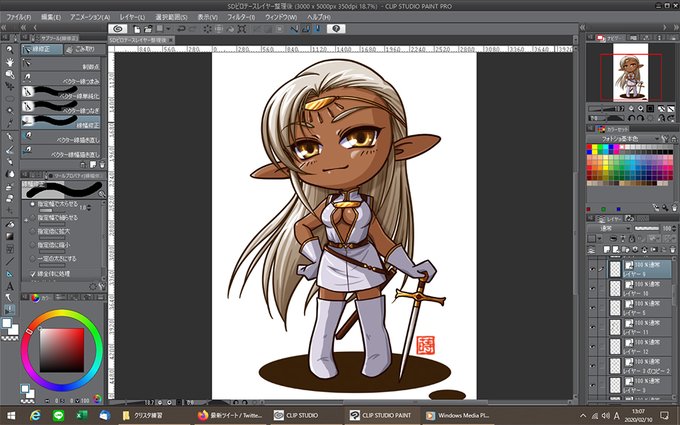Viewport: 680px width, 425px height.
Task: Toggle the Snap to ruler icon
Action: click(294, 29)
